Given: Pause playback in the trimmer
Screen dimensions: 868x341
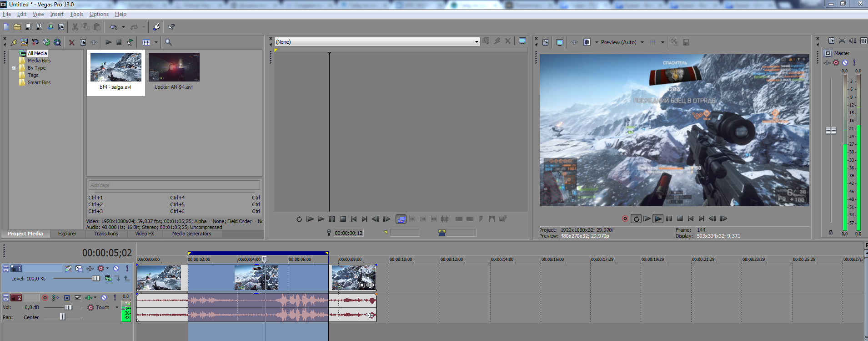Looking at the screenshot, I should coord(332,219).
